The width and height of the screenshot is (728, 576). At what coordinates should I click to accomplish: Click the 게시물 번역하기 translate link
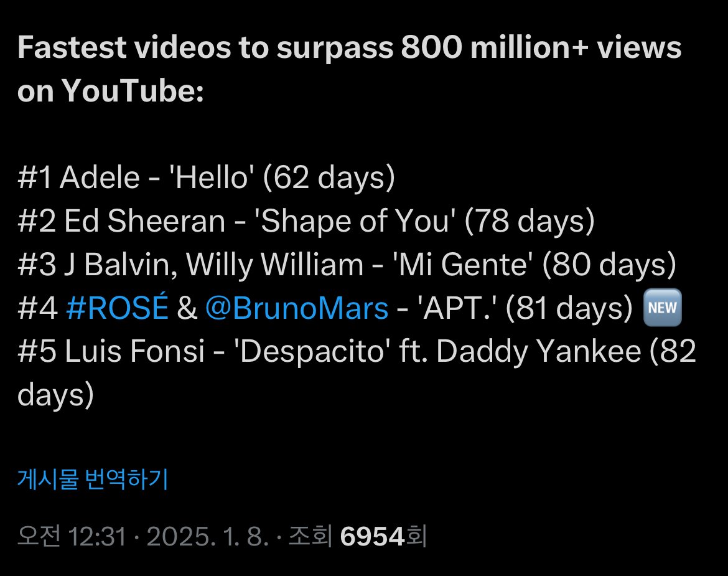[93, 479]
